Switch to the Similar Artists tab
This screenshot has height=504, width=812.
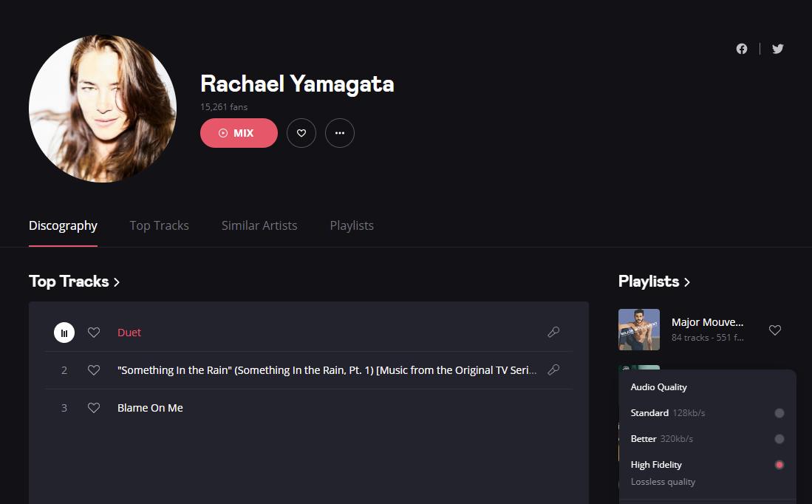pyautogui.click(x=259, y=226)
